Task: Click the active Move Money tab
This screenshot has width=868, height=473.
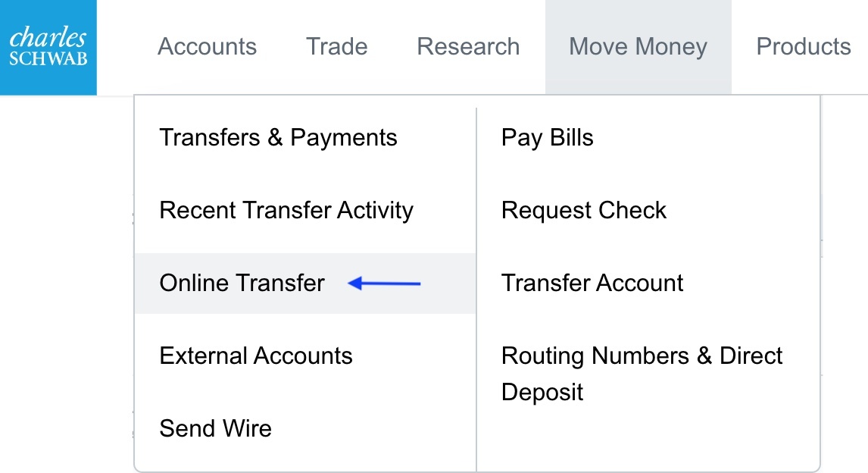Action: [x=638, y=47]
